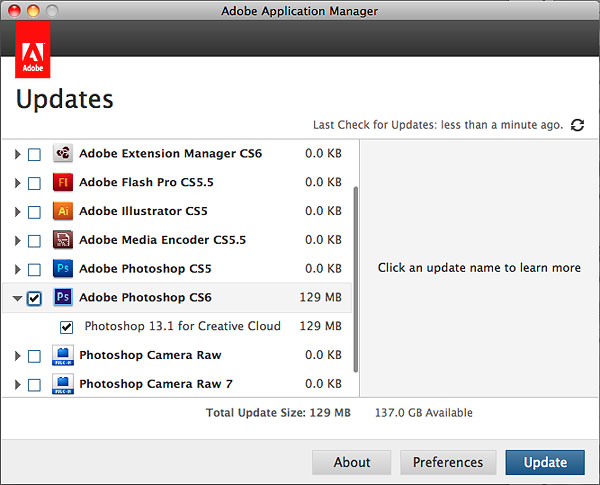Select the Adobe Illustrator CS5 icon

point(62,211)
